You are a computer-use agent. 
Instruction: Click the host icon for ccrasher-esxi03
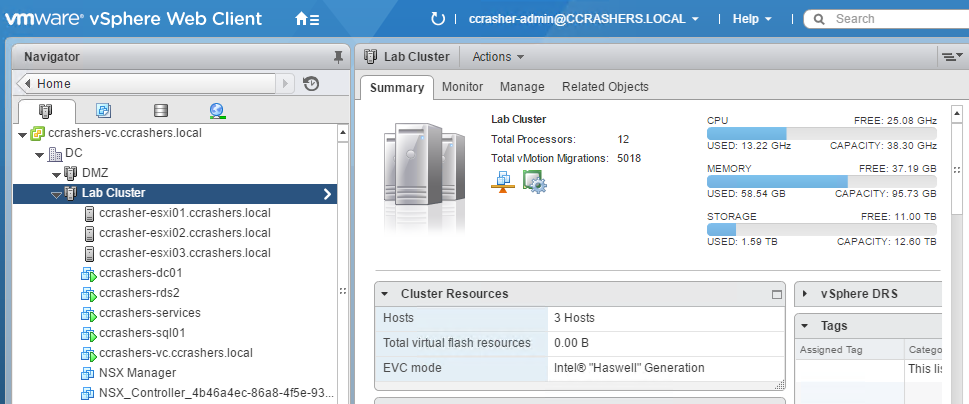(89, 253)
